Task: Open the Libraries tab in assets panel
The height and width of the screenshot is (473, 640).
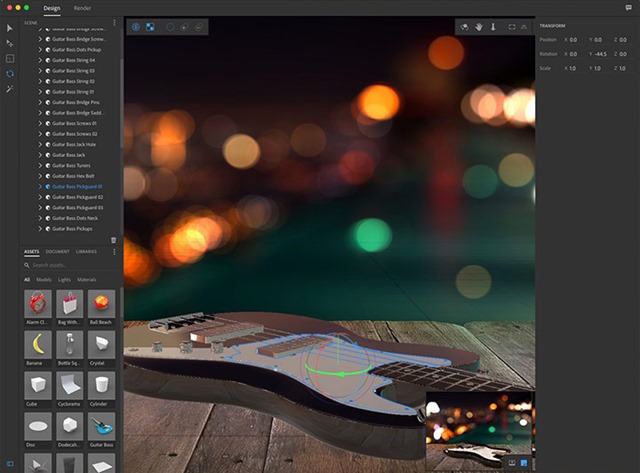Action: click(87, 251)
